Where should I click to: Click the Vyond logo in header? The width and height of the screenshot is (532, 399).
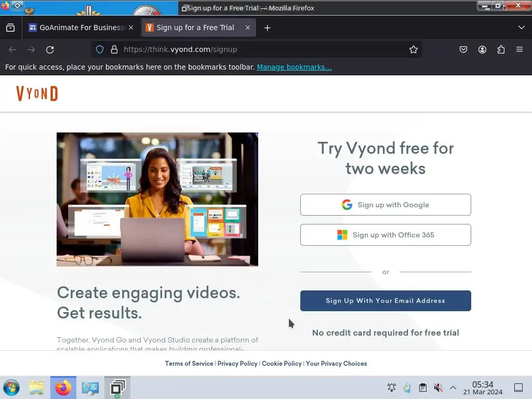pos(37,94)
